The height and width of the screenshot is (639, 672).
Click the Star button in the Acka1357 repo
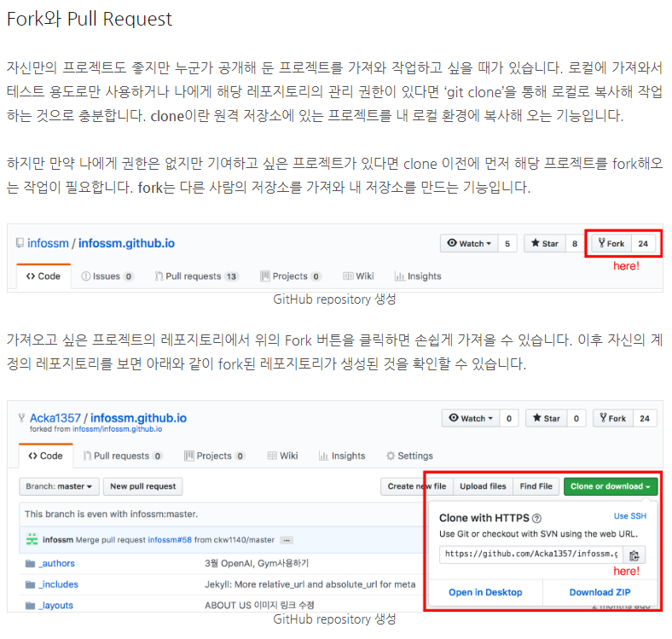pyautogui.click(x=547, y=418)
